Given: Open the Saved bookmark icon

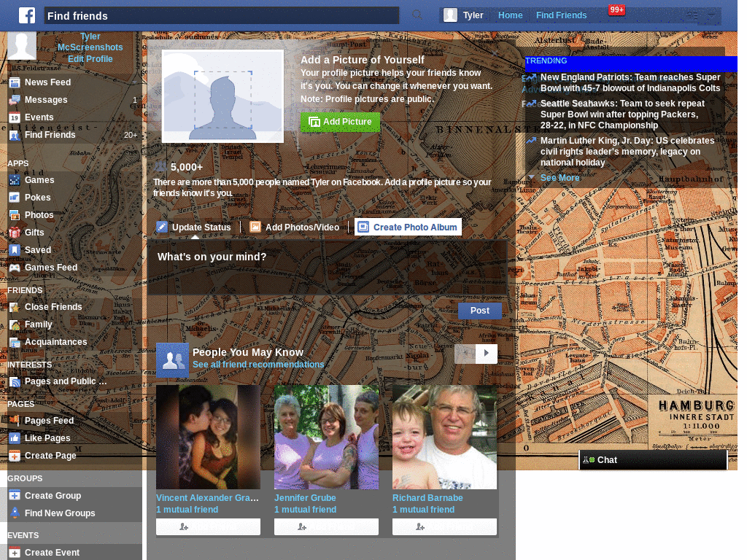Looking at the screenshot, I should 15,250.
